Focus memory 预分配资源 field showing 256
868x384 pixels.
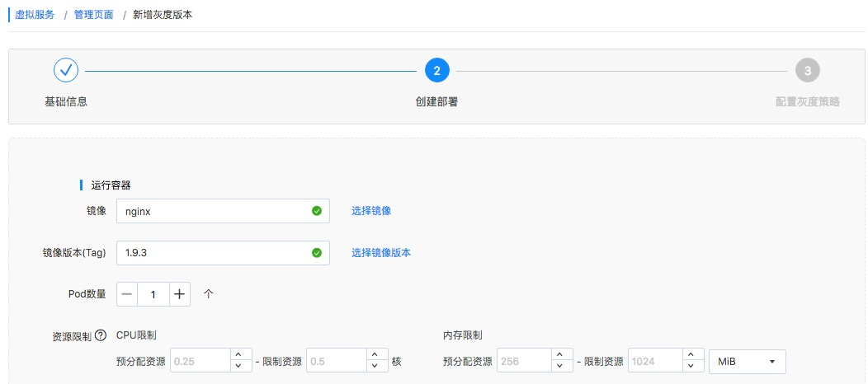(524, 362)
